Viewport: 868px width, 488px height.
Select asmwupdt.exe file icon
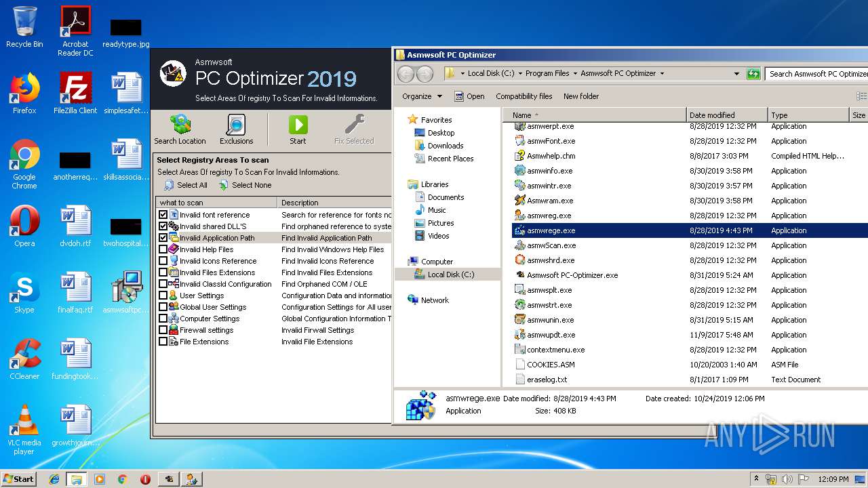(520, 335)
